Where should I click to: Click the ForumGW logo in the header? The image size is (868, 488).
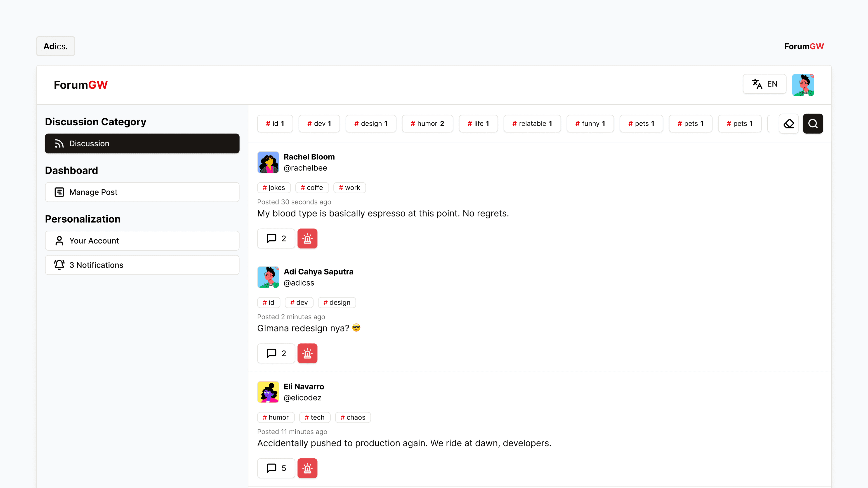[81, 85]
